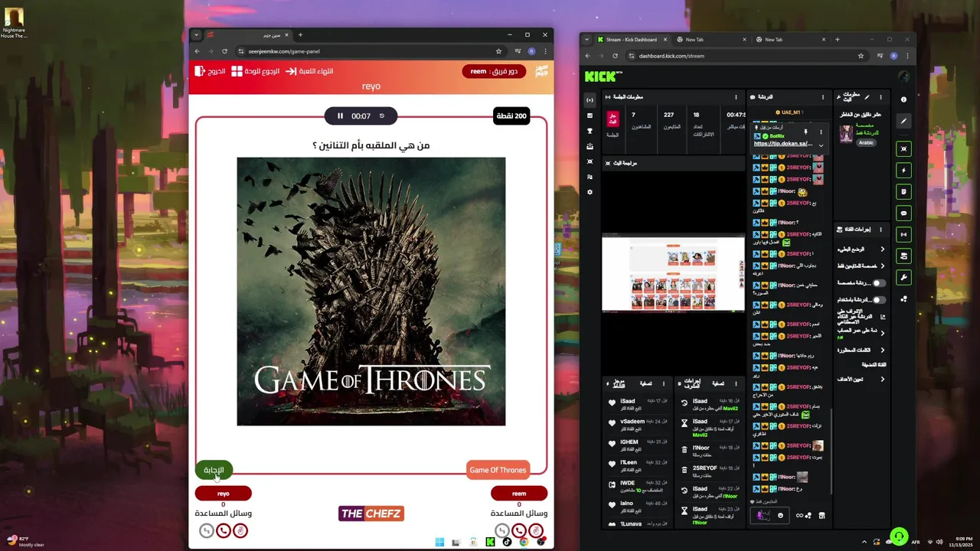Click the Game Of Thrones category label
Image resolution: width=980 pixels, height=551 pixels.
498,470
